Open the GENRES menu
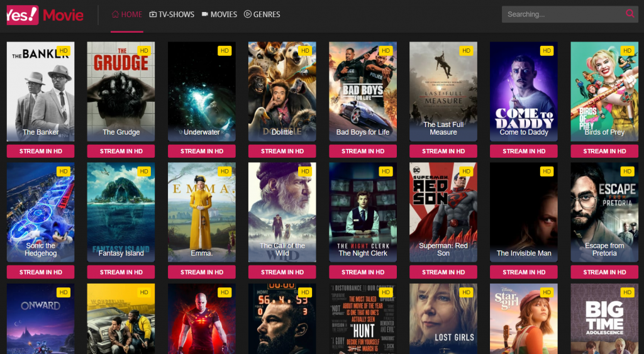The image size is (644, 354). point(262,14)
